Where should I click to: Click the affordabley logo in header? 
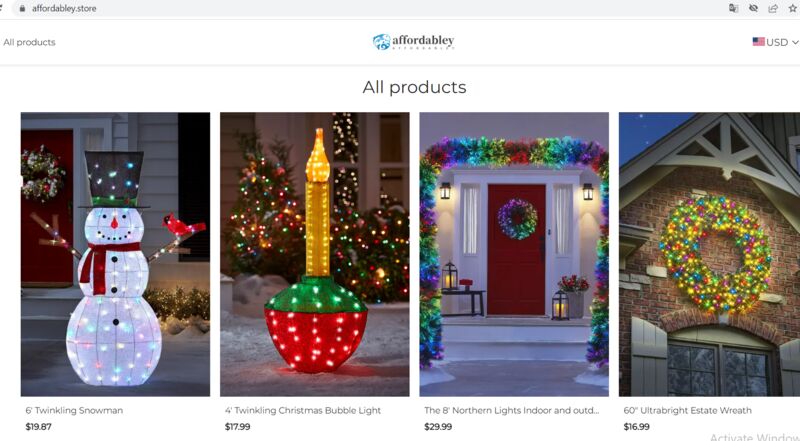tap(413, 42)
